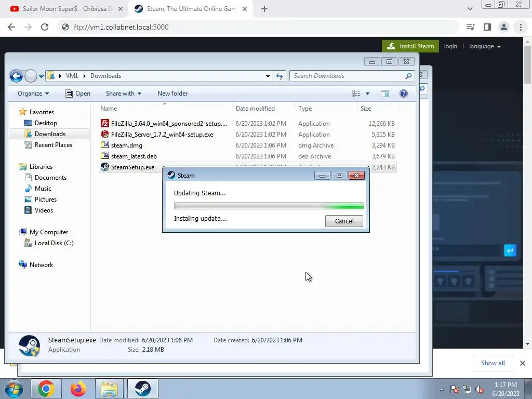The image size is (532, 399).
Task: Open the login link on Steam page
Action: point(450,46)
